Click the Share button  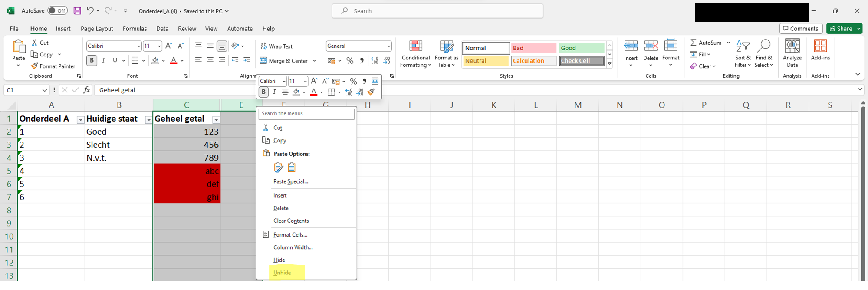(x=841, y=29)
